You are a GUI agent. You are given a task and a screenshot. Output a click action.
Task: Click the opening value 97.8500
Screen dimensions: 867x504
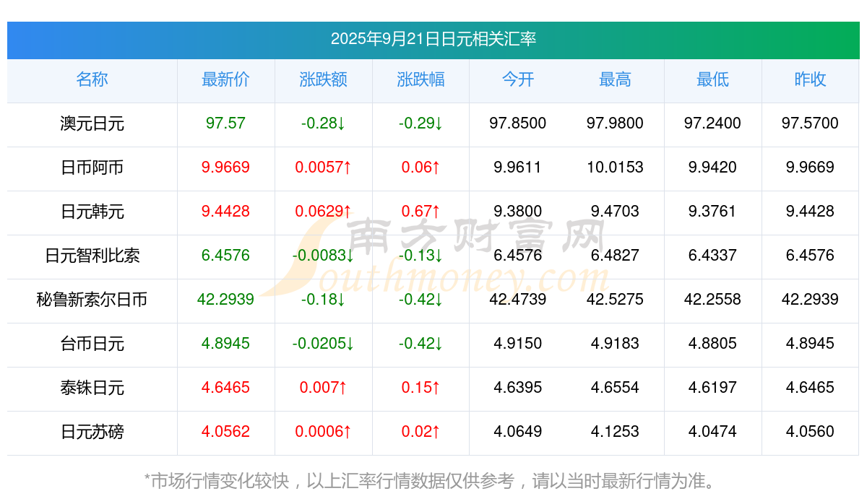(x=518, y=123)
